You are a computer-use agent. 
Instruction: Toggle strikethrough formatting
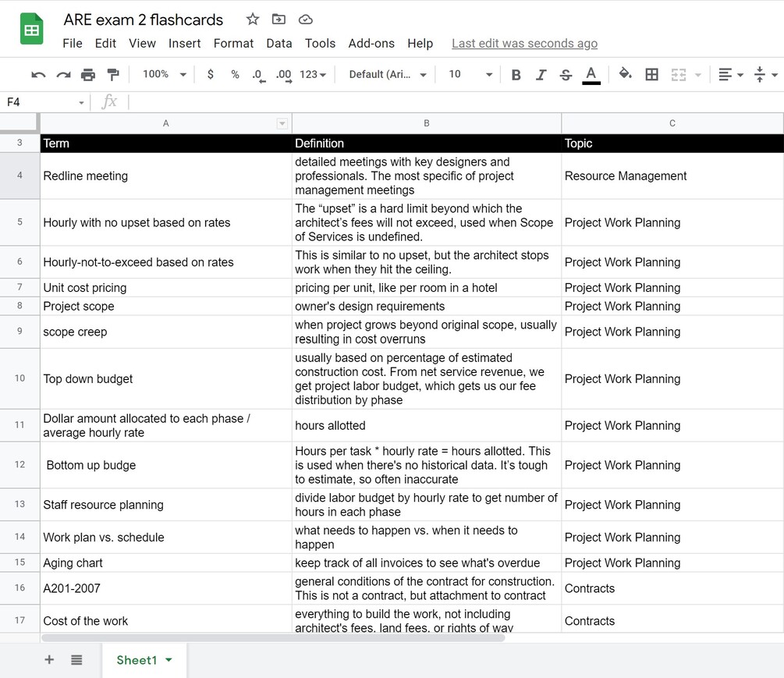click(566, 74)
